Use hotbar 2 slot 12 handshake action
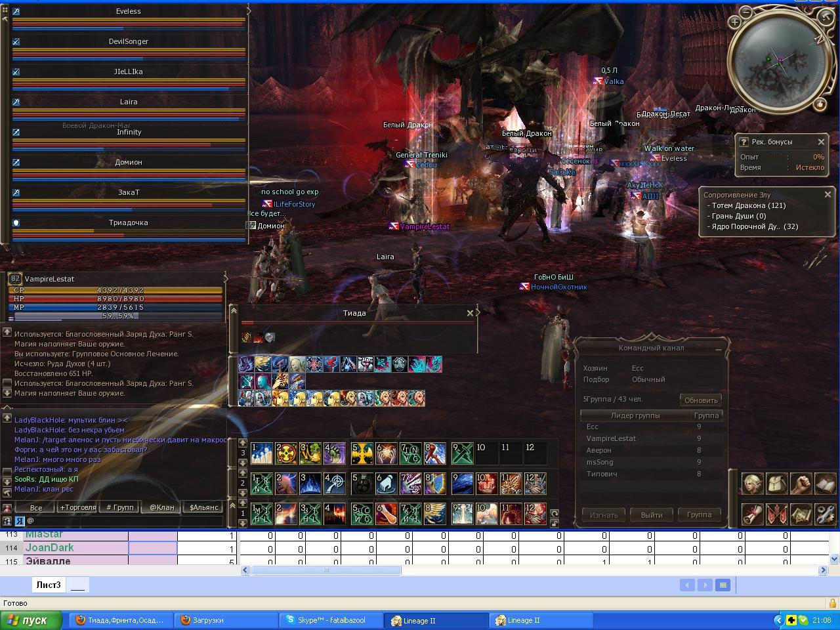 (535, 484)
